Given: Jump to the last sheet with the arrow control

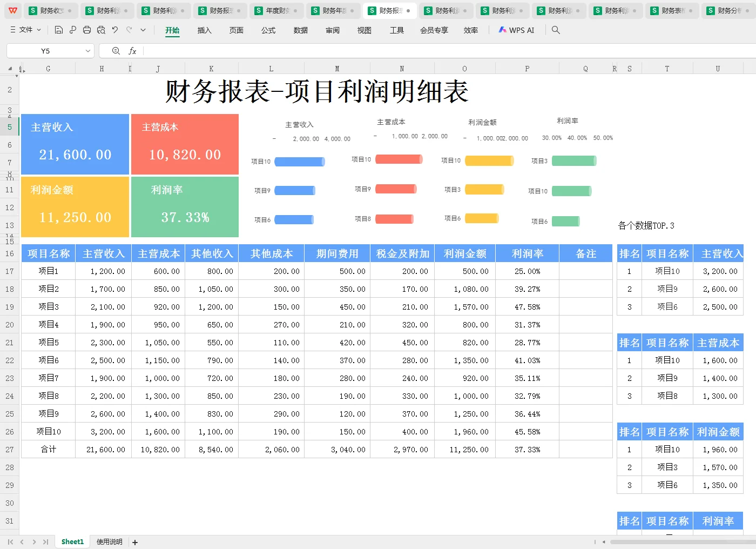Looking at the screenshot, I should pyautogui.click(x=46, y=542).
